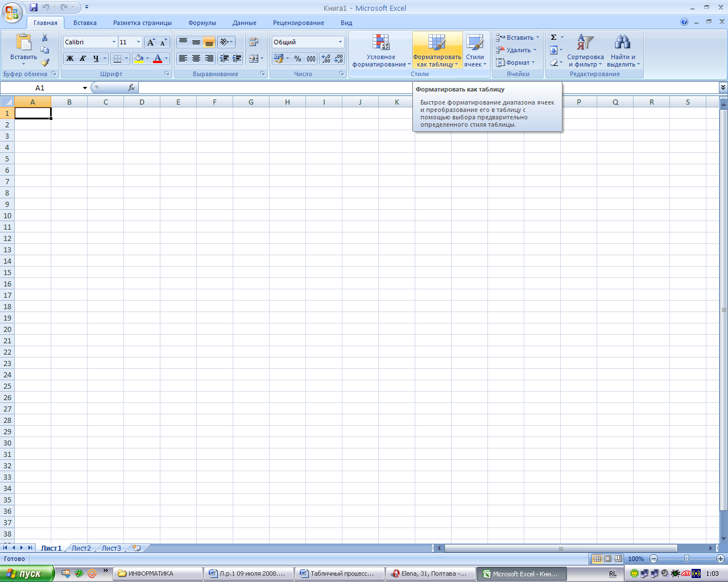Switch to Page Layout view in status bar
Image resolution: width=728 pixels, height=582 pixels.
(607, 559)
